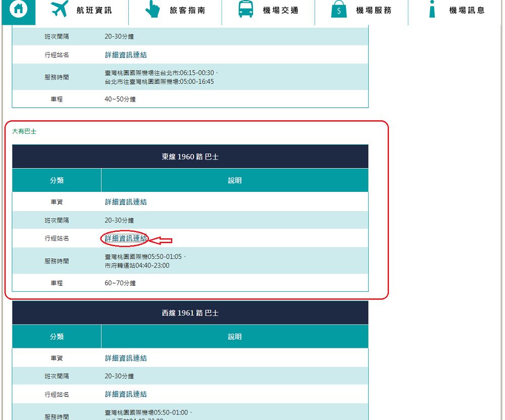Click 40~50分鐘 travel time cell
The height and width of the screenshot is (420, 505).
point(120,99)
